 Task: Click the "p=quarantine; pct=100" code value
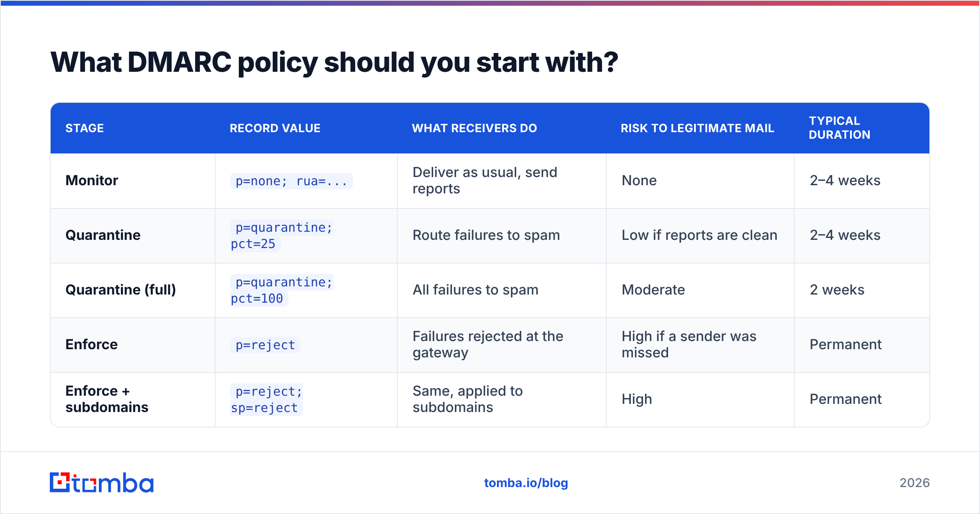282,290
